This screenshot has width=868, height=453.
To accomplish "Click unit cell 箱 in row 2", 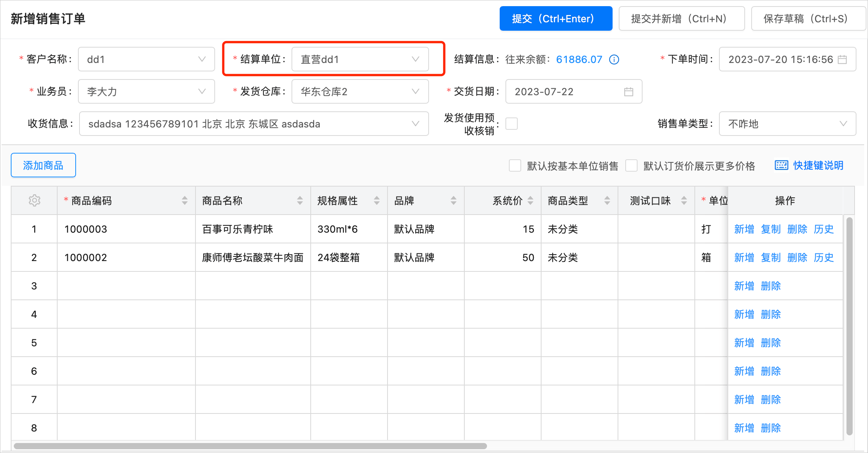I will pyautogui.click(x=711, y=258).
